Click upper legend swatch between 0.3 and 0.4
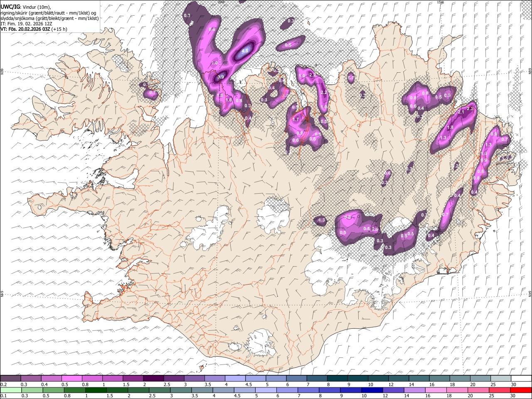 pyautogui.click(x=31, y=378)
